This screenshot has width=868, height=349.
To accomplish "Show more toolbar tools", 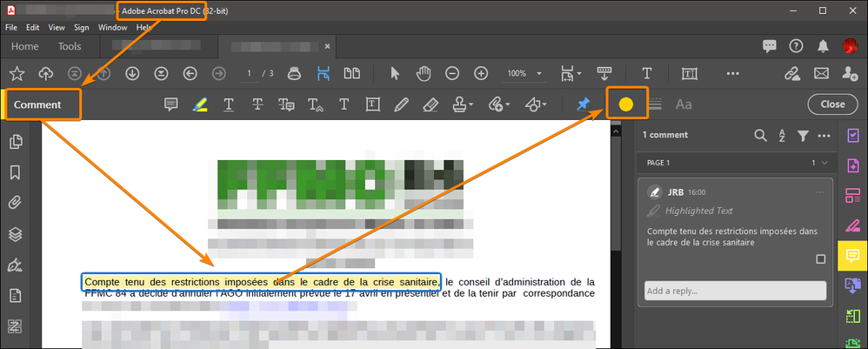I will click(x=732, y=73).
